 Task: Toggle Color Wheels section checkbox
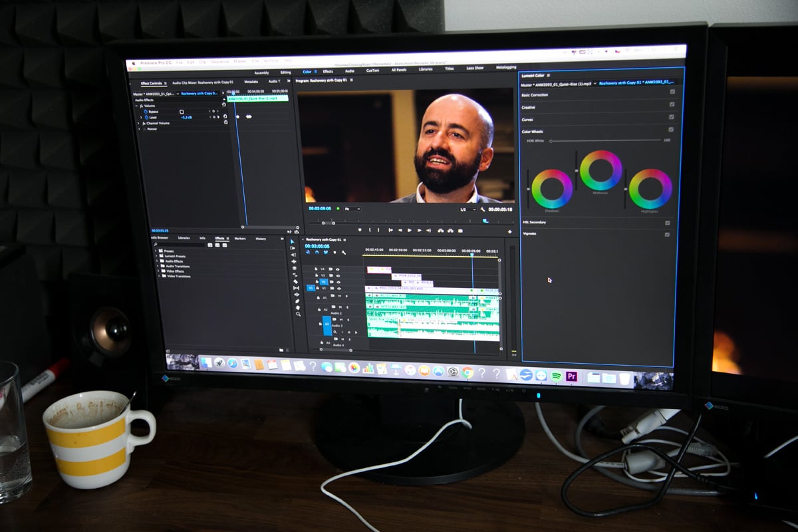(671, 130)
